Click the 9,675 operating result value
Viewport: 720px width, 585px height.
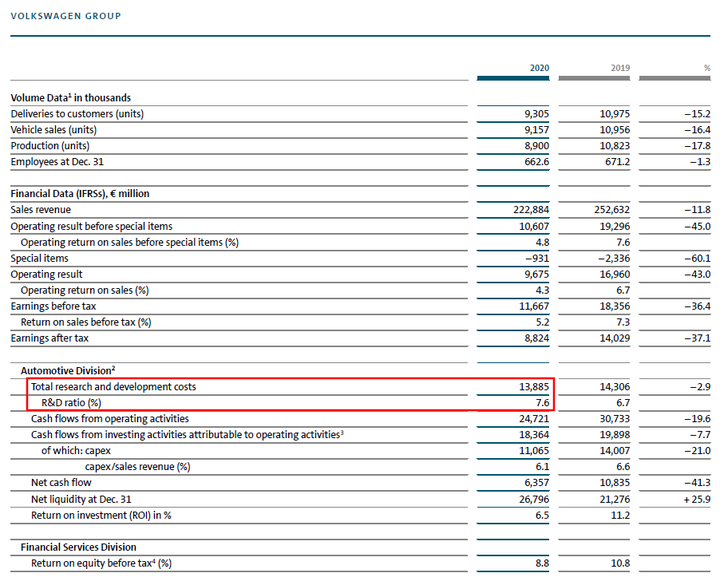click(x=536, y=275)
